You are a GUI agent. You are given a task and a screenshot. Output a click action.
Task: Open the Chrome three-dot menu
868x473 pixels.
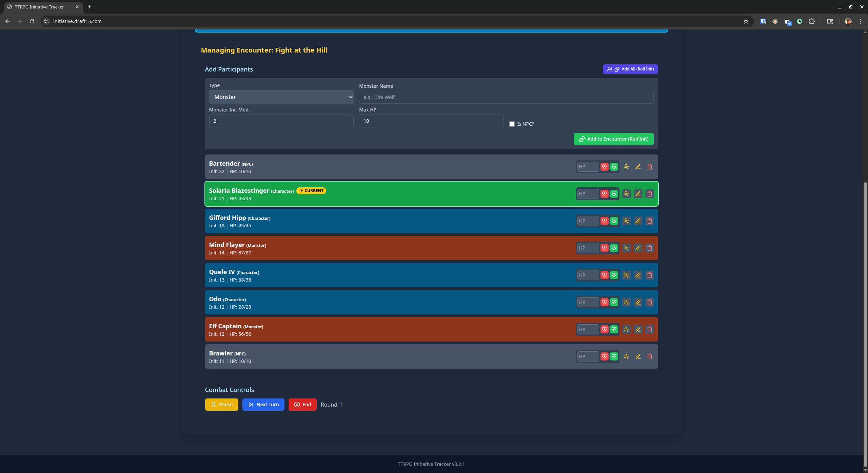pos(860,21)
